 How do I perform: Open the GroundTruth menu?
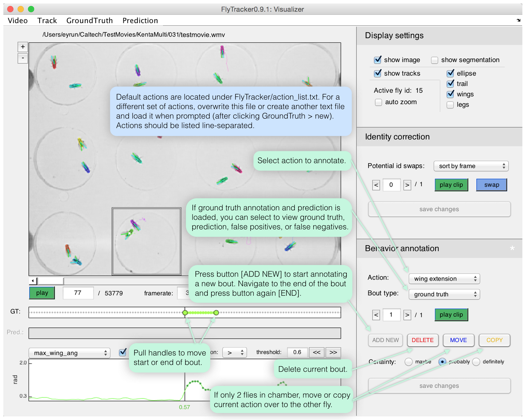click(89, 21)
